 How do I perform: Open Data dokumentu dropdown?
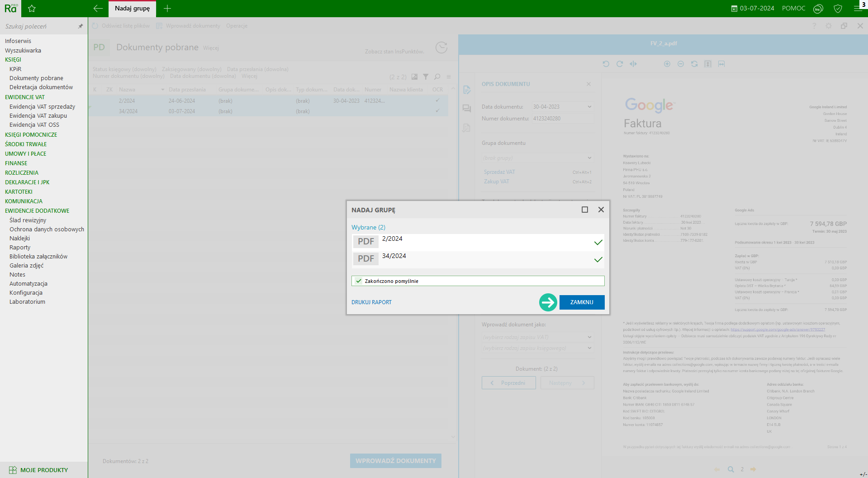589,107
